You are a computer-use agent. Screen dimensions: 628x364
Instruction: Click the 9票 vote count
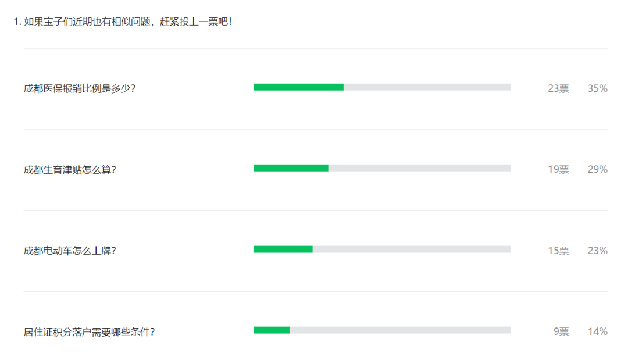click(x=561, y=331)
